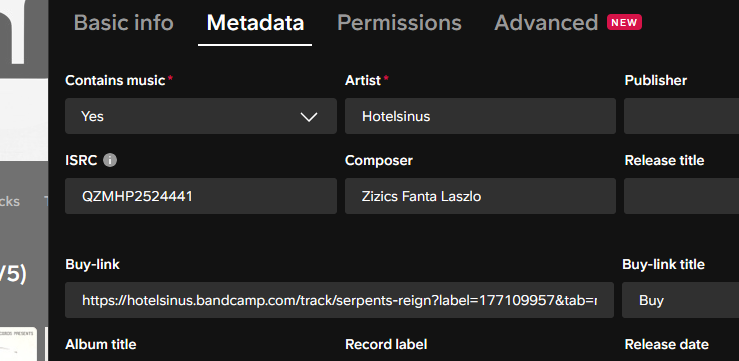The width and height of the screenshot is (739, 361).
Task: Expand the Contains music chevron arrow
Action: pyautogui.click(x=309, y=117)
